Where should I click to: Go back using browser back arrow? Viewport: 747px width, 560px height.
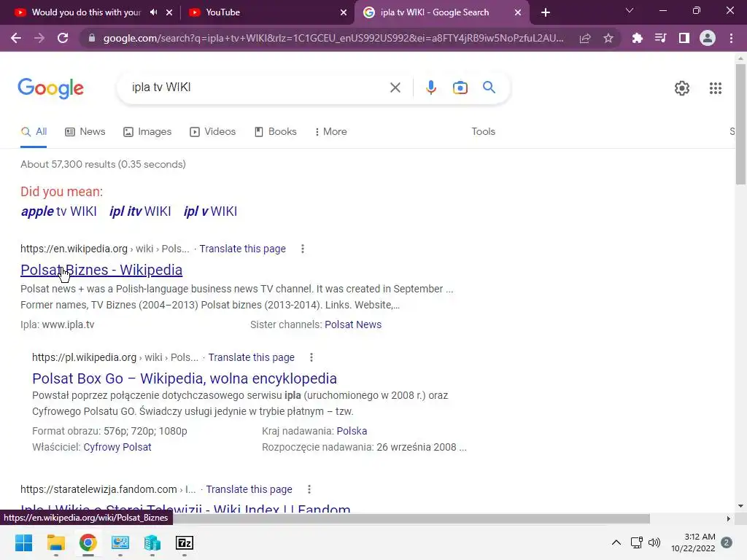(16, 38)
